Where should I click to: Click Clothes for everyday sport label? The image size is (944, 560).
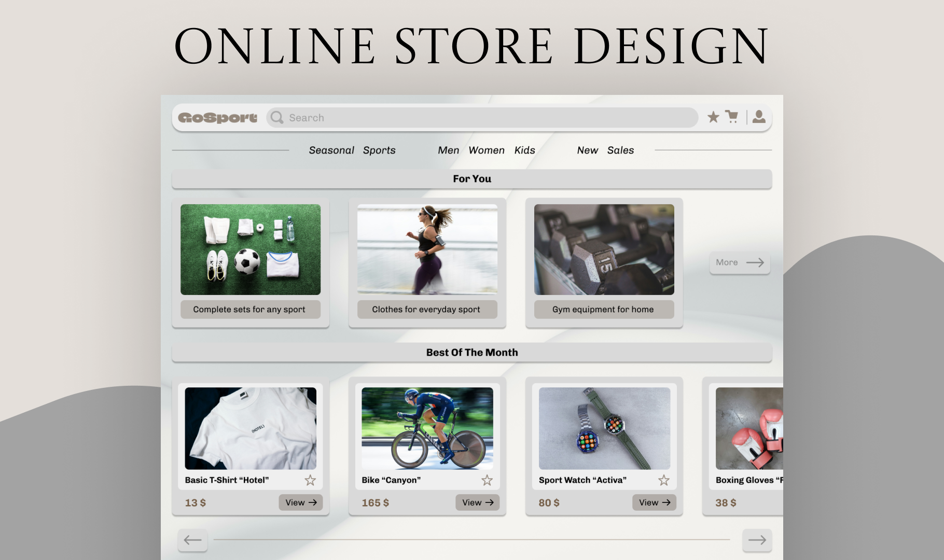427,310
